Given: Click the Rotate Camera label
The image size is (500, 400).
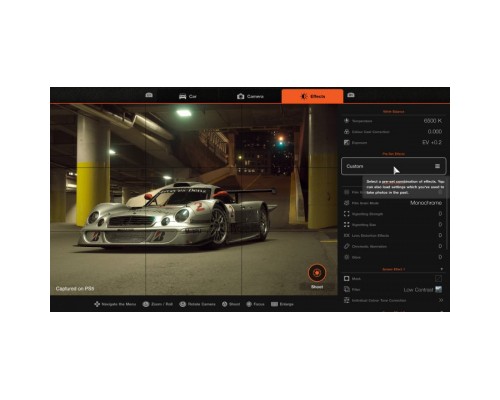Looking at the screenshot, I should coord(202,304).
